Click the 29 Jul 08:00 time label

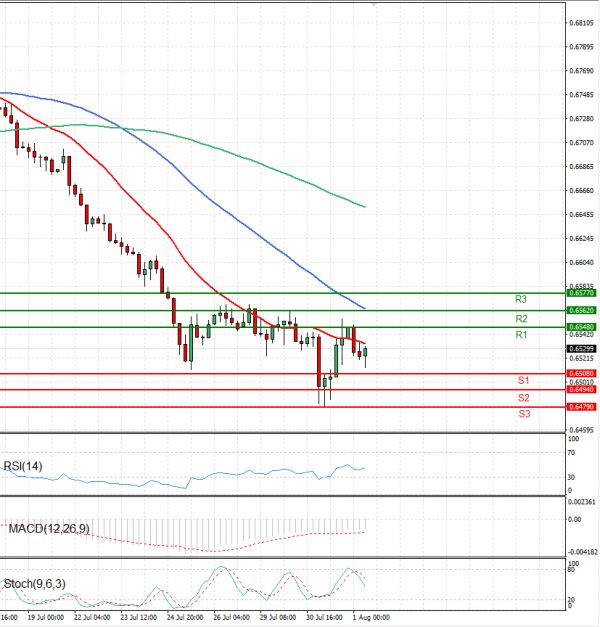[278, 617]
